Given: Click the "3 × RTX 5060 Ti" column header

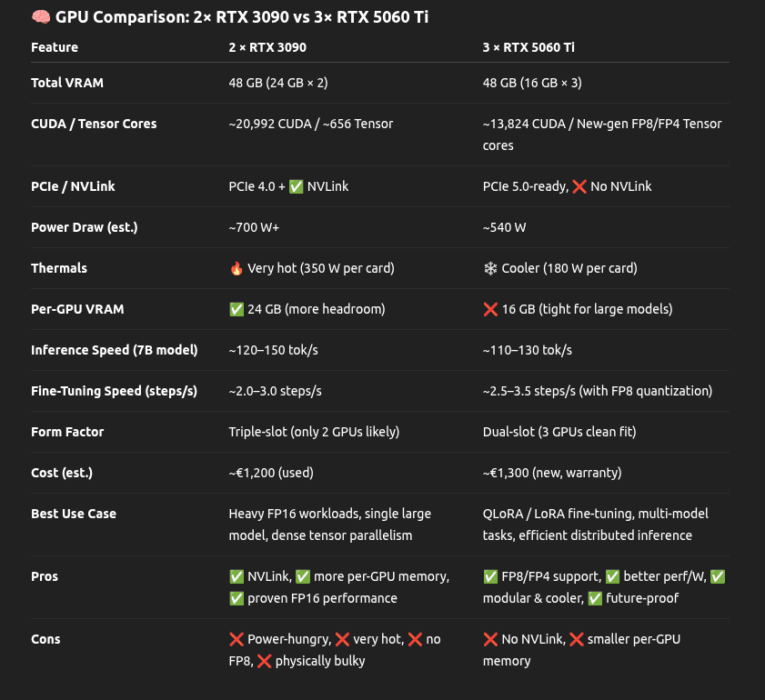Looking at the screenshot, I should click(528, 47).
